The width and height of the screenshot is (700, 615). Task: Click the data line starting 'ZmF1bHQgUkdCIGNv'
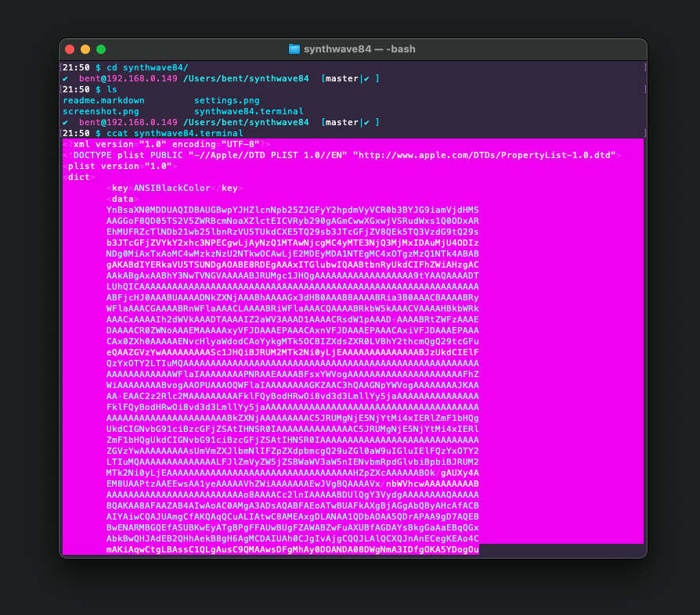click(x=292, y=440)
